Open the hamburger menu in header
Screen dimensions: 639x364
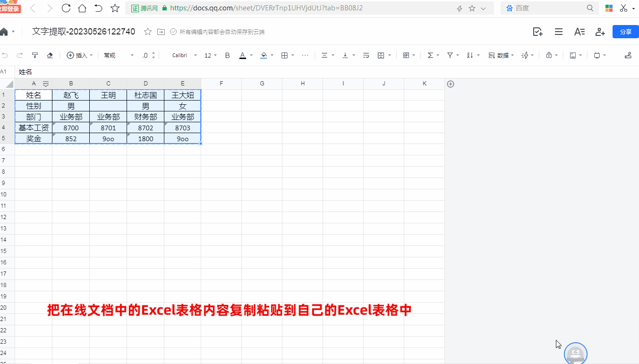(x=559, y=32)
